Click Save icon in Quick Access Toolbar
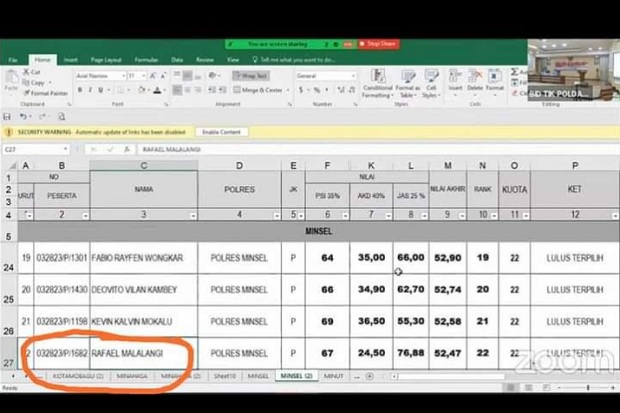 point(7,117)
